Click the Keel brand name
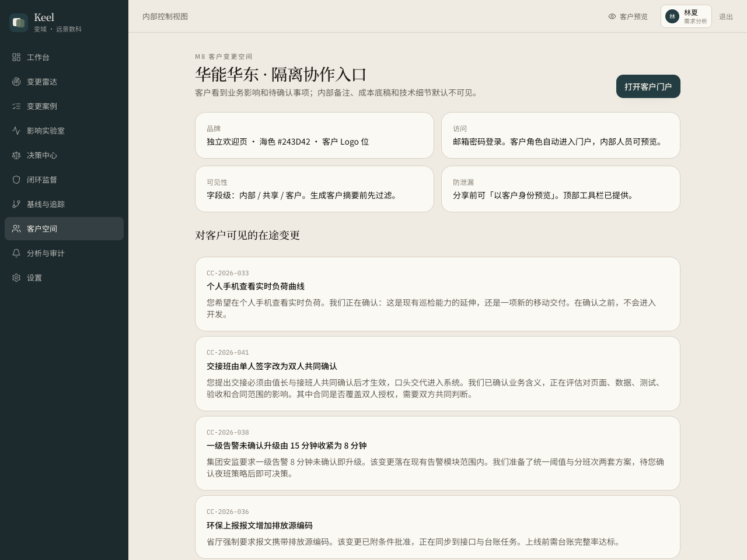The image size is (747, 560). [x=44, y=17]
